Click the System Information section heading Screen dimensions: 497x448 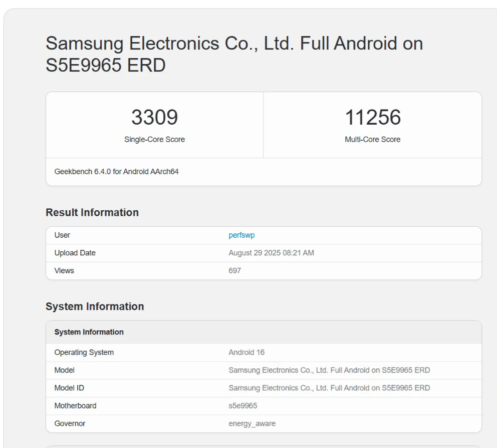point(95,306)
